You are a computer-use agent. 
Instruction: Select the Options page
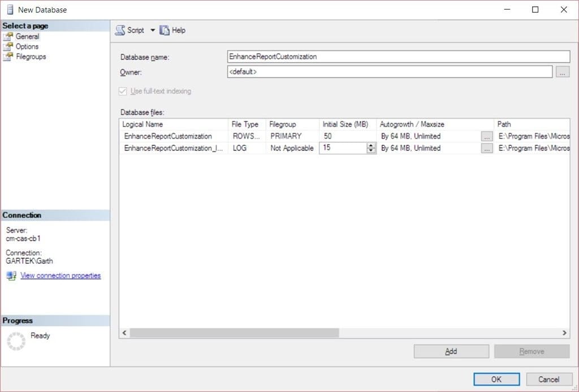pos(27,46)
